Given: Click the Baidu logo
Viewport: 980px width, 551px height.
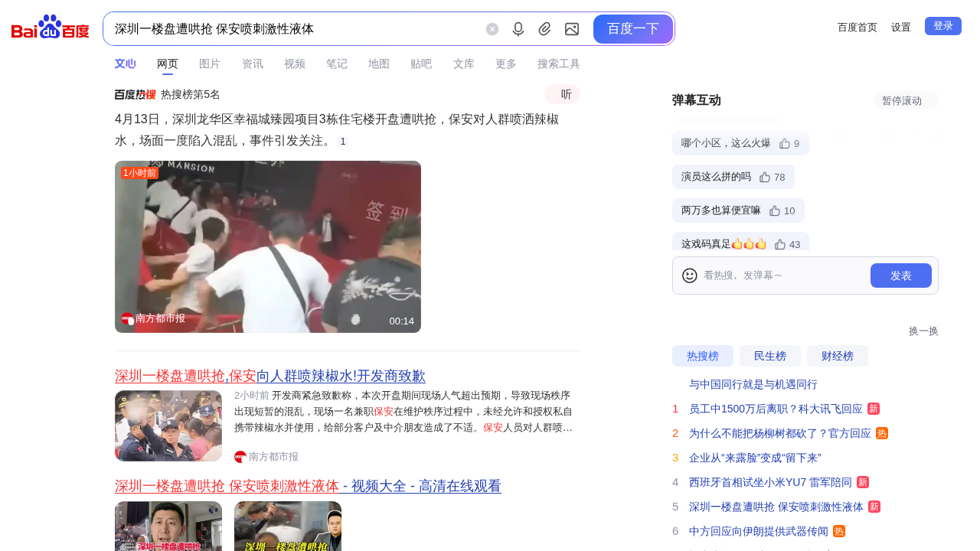Looking at the screenshot, I should pyautogui.click(x=51, y=28).
